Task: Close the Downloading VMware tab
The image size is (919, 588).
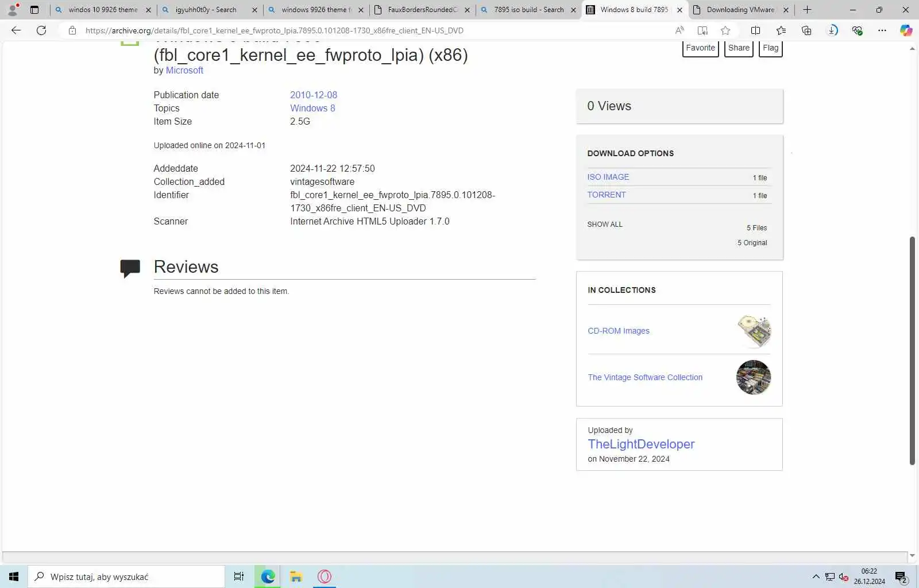Action: click(x=786, y=10)
